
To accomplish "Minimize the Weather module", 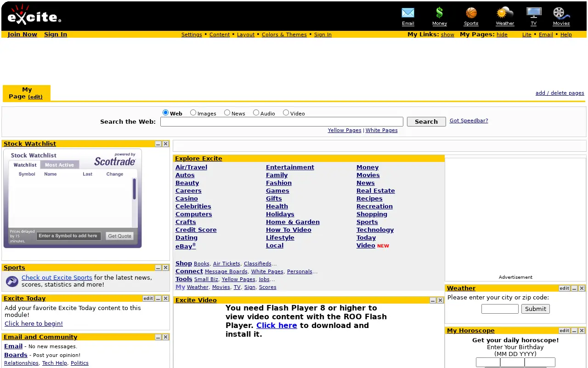I will click(574, 288).
